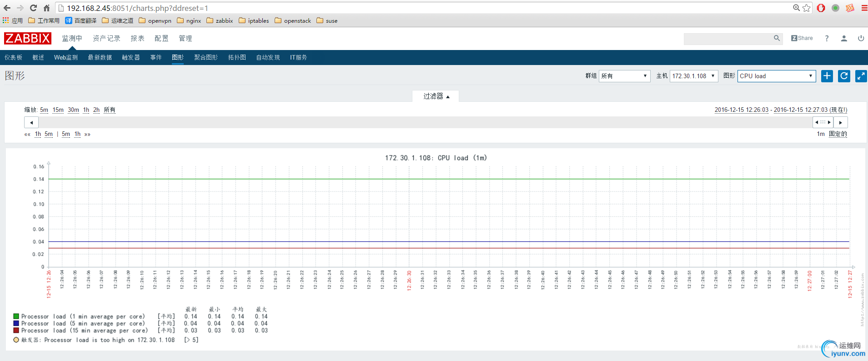The image size is (868, 361).
Task: Switch to 事件 events tab
Action: point(156,57)
